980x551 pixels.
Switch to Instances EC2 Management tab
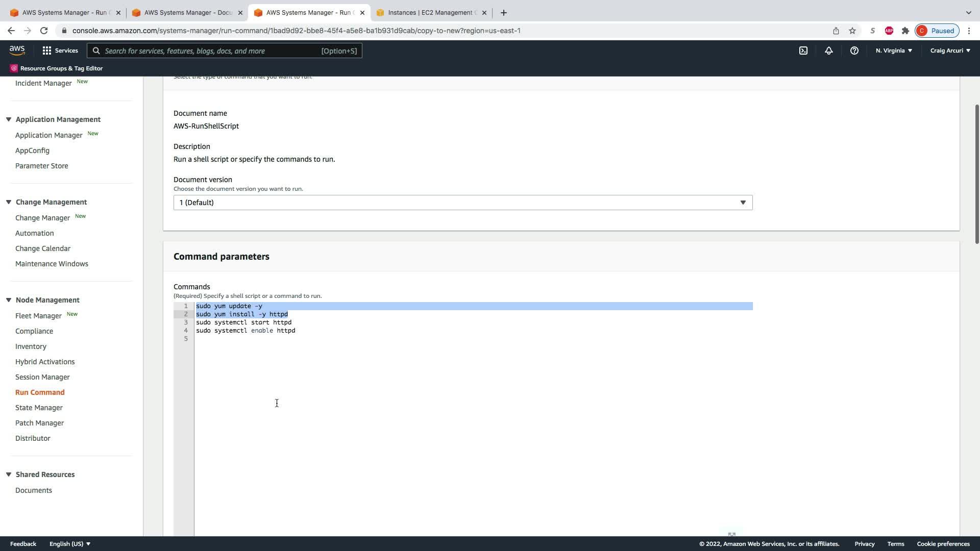[x=431, y=13]
